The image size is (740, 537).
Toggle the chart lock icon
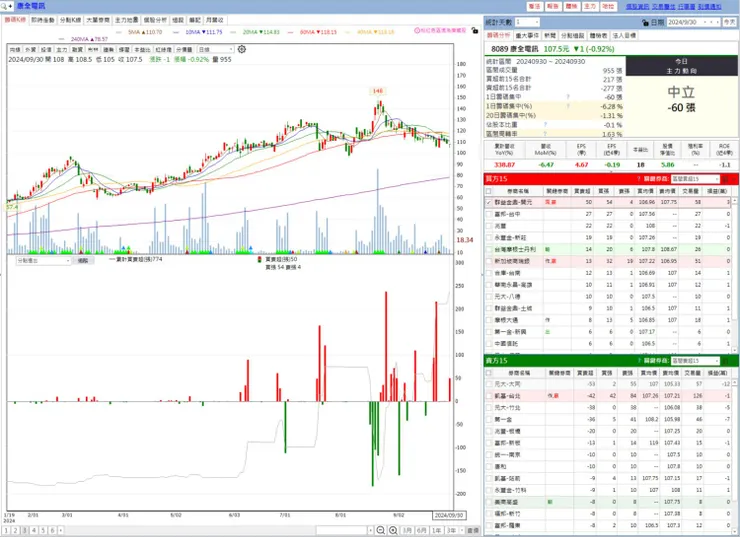pyautogui.click(x=475, y=31)
